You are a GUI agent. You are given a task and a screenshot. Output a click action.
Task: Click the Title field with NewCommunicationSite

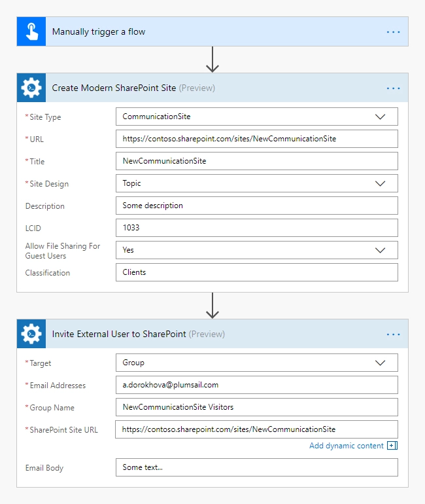pyautogui.click(x=257, y=161)
